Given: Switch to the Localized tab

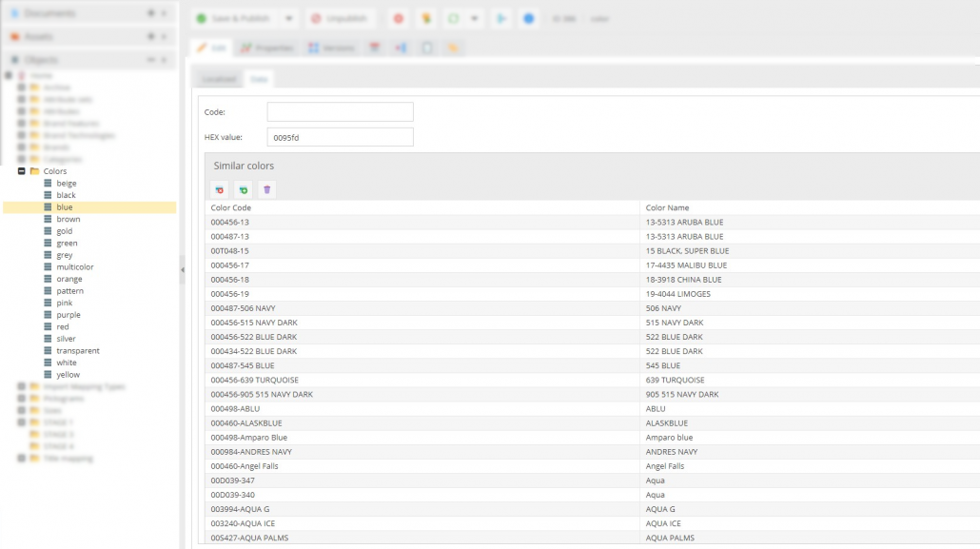Looking at the screenshot, I should (x=219, y=80).
